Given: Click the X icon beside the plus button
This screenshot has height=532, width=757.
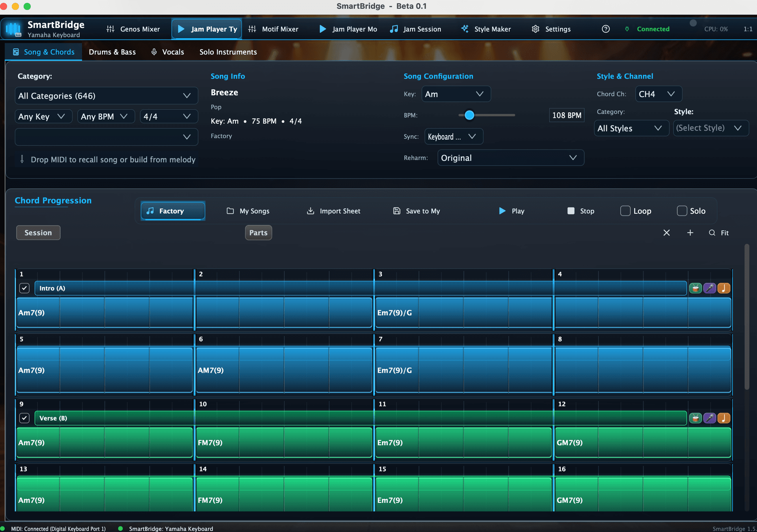Looking at the screenshot, I should (x=667, y=233).
